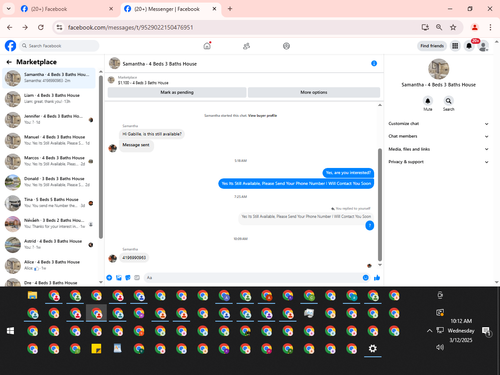Click Samantha's phone number message bubble

(x=134, y=258)
